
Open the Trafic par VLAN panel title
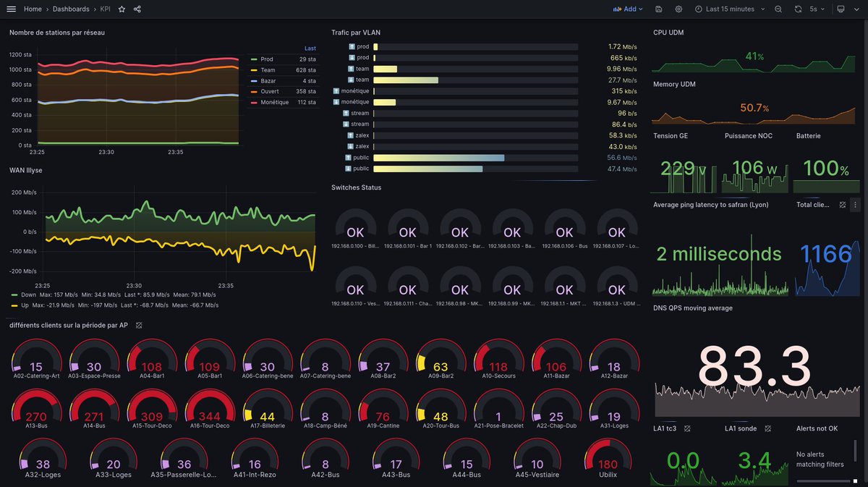356,33
